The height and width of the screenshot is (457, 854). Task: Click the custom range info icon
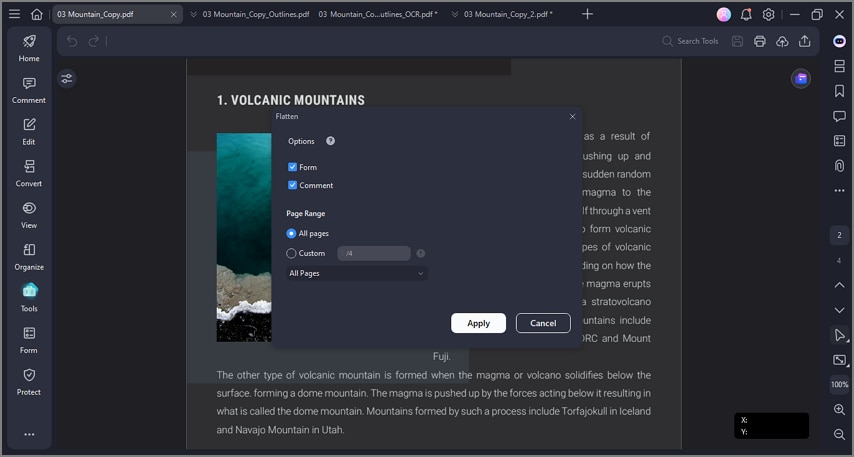pos(420,253)
